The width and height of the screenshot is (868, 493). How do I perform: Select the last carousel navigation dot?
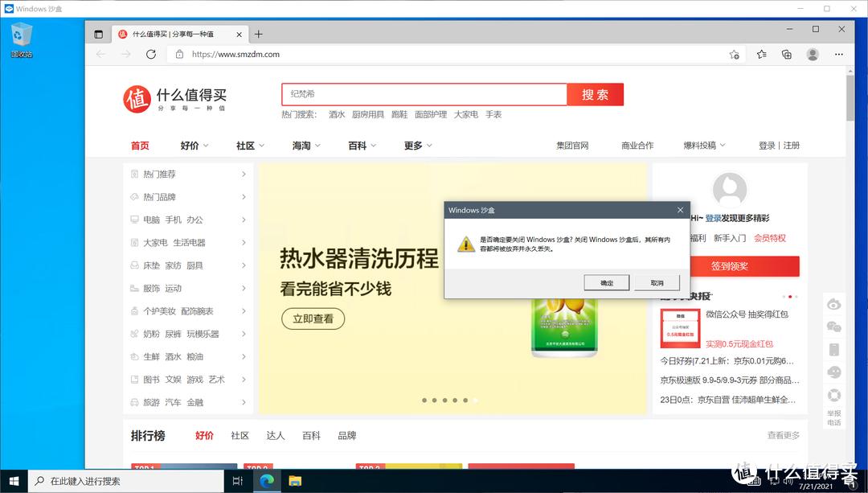pos(474,400)
